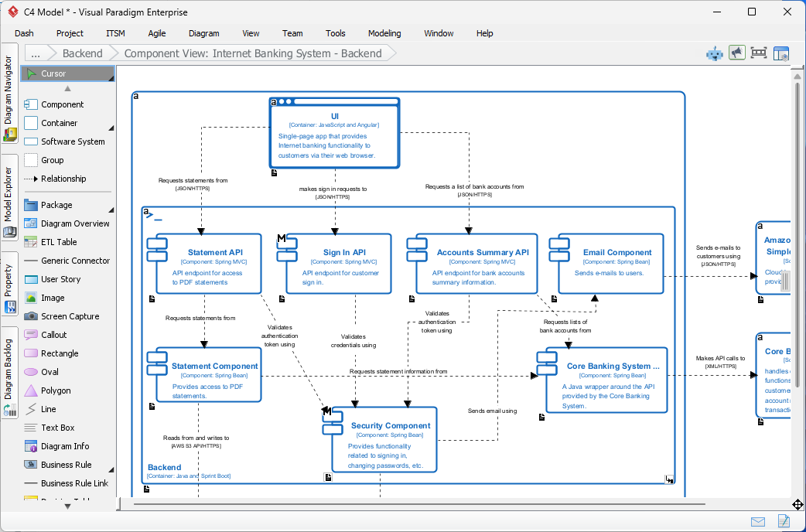
Task: Expand the Container tool options arrow
Action: pyautogui.click(x=111, y=128)
